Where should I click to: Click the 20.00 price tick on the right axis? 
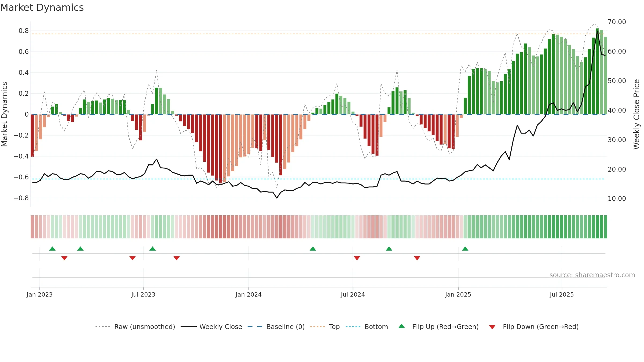617,169
